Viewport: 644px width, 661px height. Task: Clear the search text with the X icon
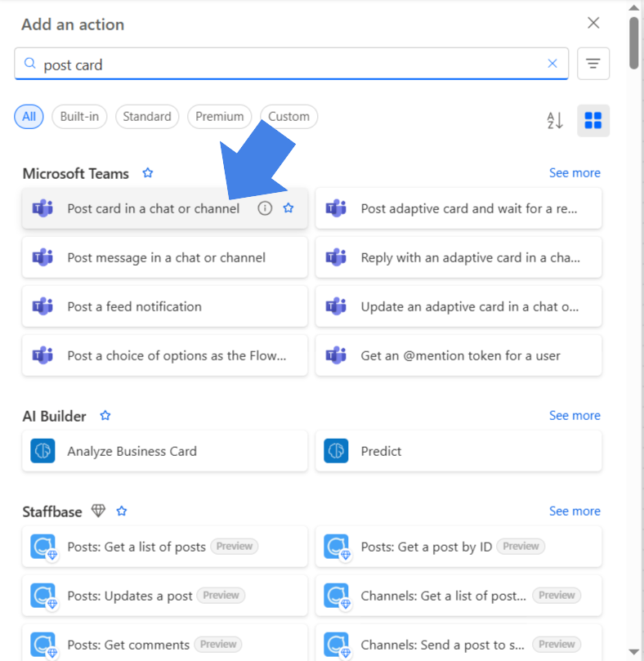pos(552,64)
